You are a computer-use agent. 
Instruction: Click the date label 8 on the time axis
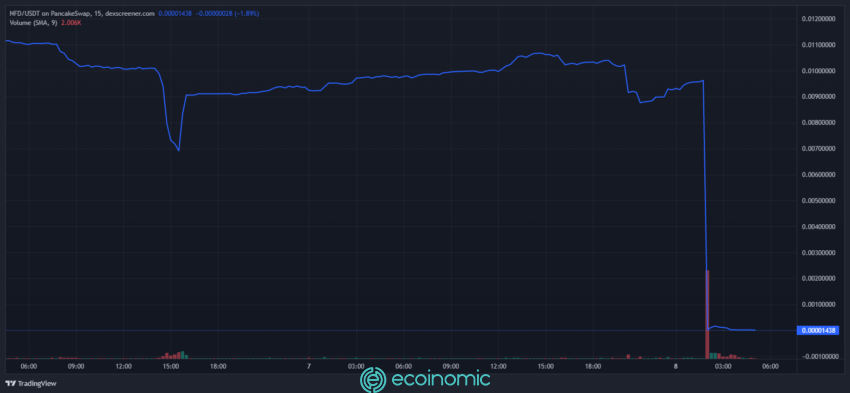pyautogui.click(x=676, y=367)
